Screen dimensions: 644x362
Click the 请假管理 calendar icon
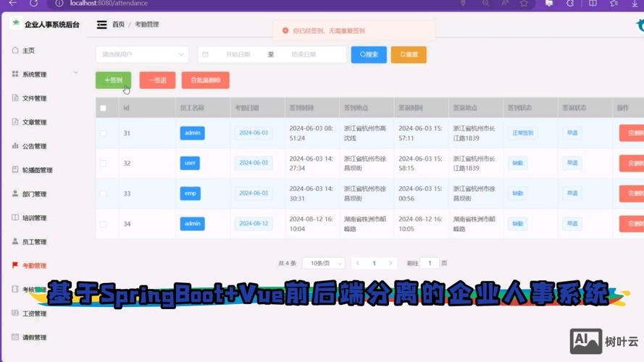tap(15, 337)
